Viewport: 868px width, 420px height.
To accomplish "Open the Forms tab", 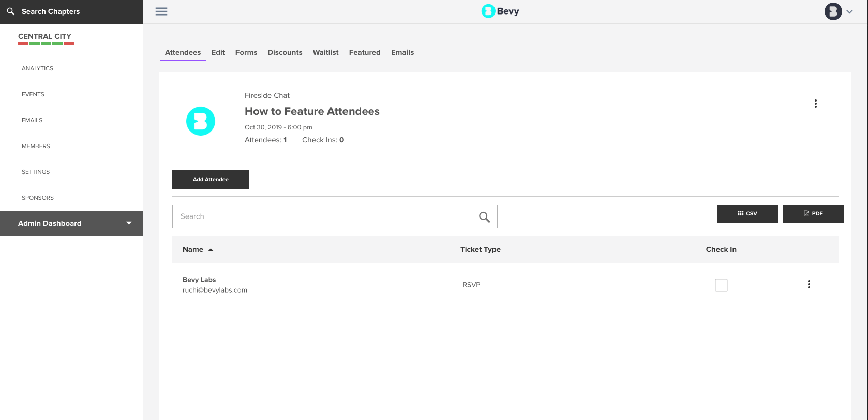I will 246,52.
